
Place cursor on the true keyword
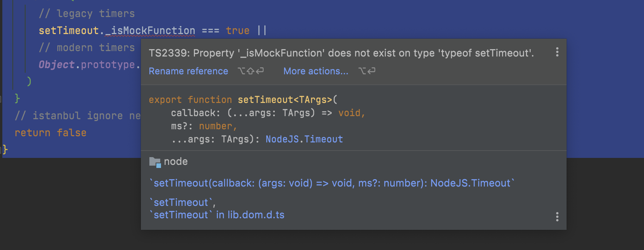(238, 30)
